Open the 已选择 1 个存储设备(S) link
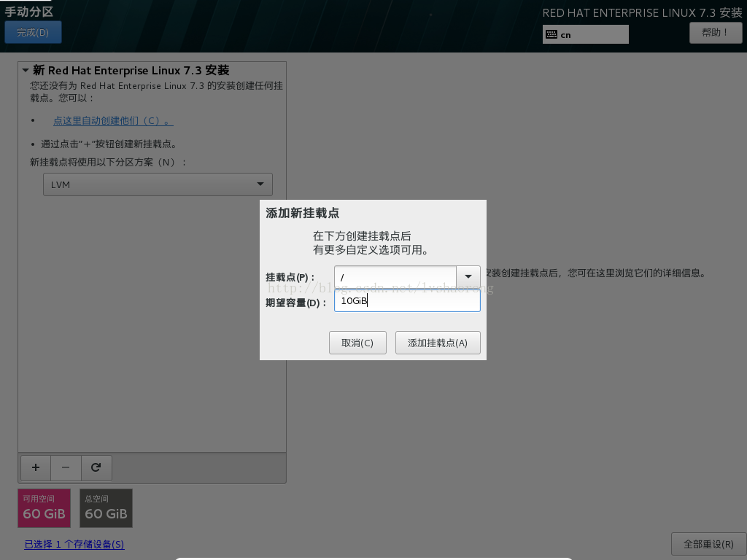This screenshot has height=560, width=747. tap(74, 544)
